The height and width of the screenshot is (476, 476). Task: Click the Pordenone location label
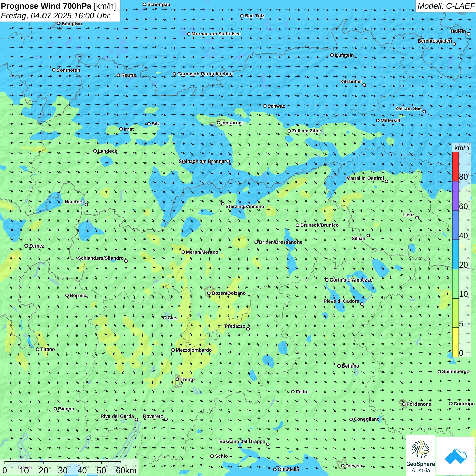pyautogui.click(x=419, y=404)
